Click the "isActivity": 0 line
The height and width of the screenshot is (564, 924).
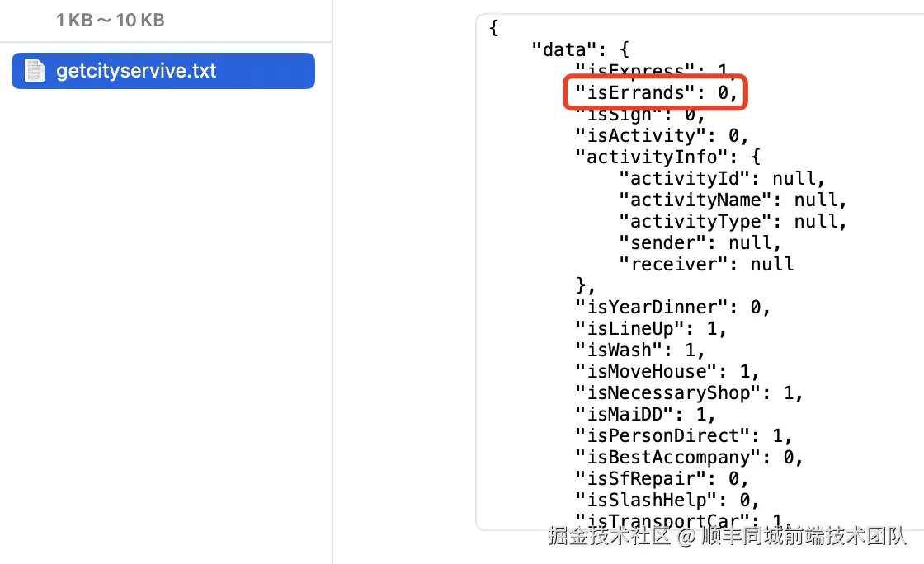pos(662,135)
